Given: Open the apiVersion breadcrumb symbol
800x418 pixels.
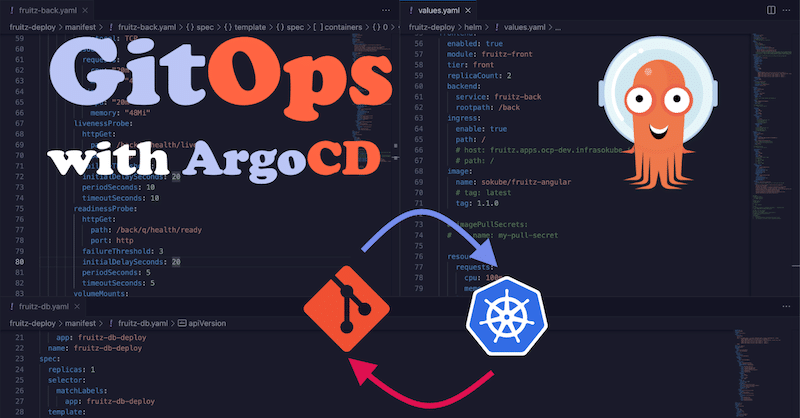Looking at the screenshot, I should (x=202, y=323).
